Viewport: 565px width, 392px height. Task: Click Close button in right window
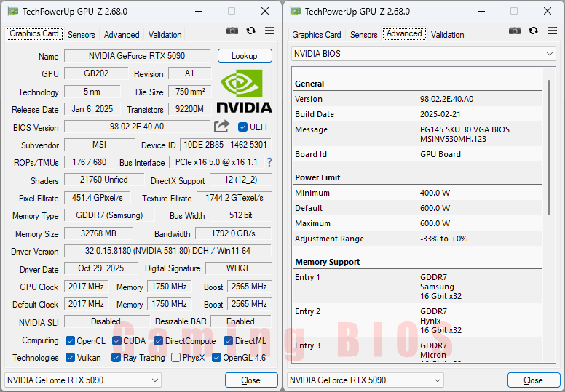tap(534, 380)
